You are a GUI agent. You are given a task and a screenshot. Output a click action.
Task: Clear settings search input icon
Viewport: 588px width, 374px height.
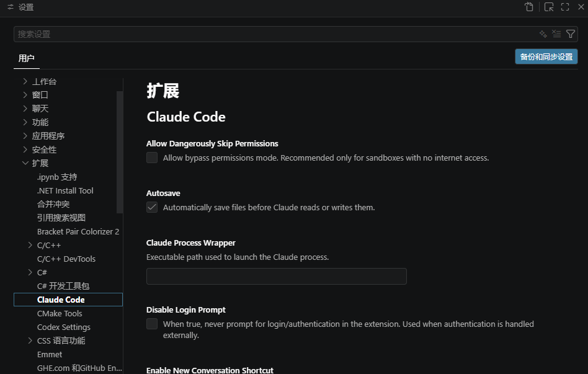tap(556, 34)
